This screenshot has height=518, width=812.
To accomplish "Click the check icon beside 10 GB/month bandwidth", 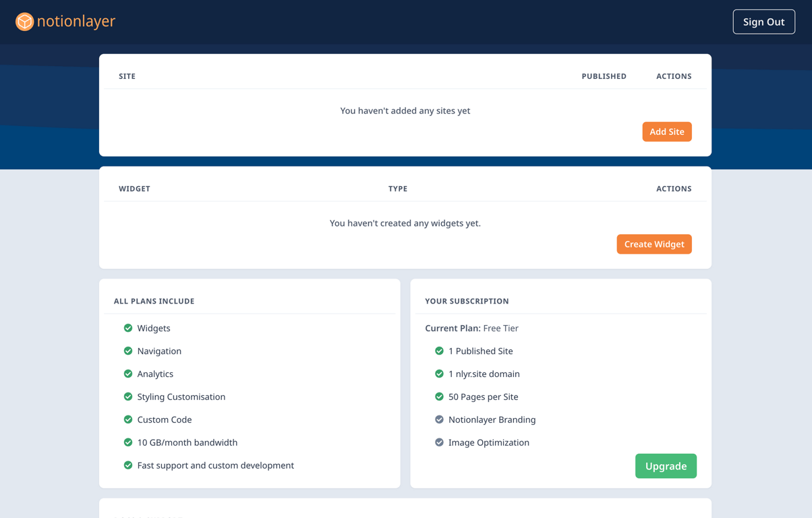I will [128, 442].
